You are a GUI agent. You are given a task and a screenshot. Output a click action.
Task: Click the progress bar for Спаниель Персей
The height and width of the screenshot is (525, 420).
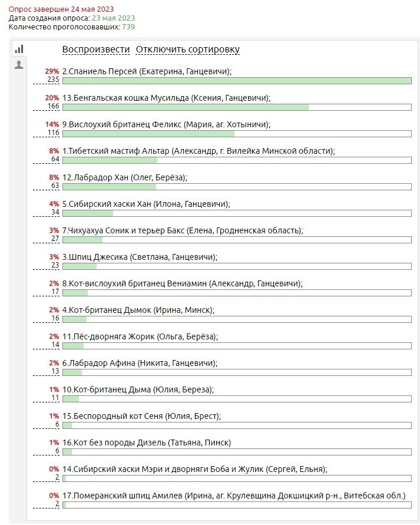point(237,81)
